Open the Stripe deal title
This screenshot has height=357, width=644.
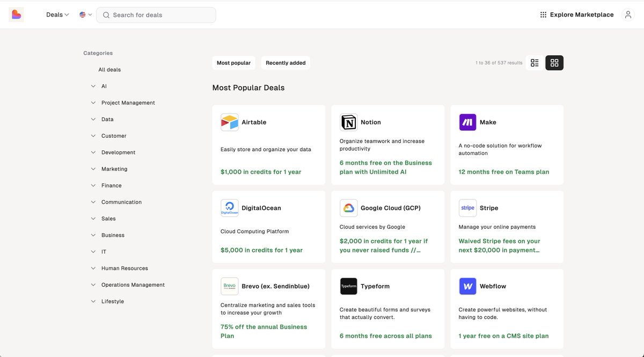coord(489,208)
